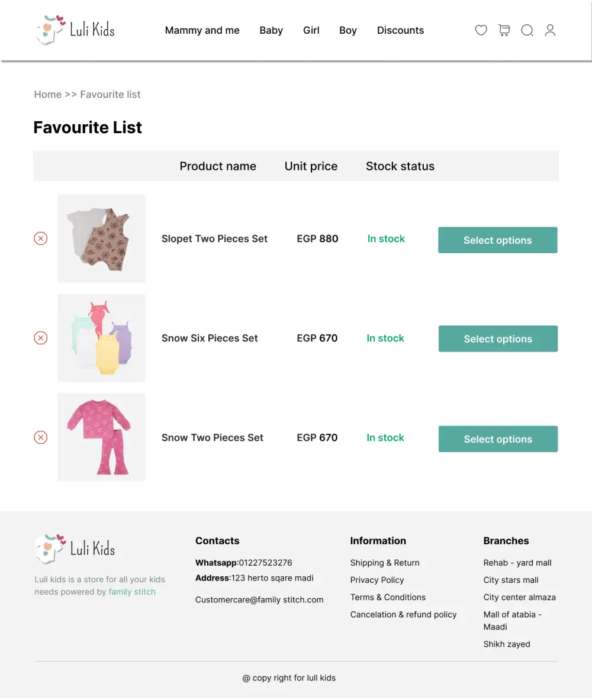
Task: Open Cancelation & refund policy link
Action: 403,614
